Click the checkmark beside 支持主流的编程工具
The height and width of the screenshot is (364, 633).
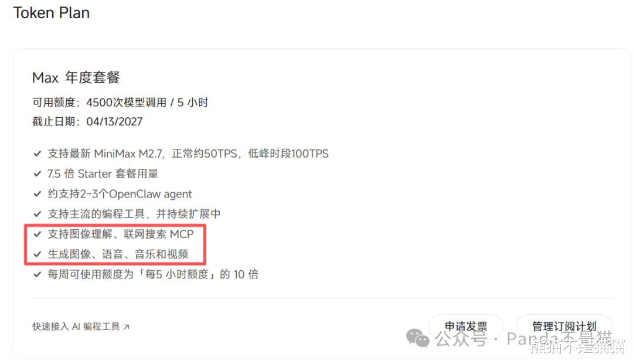pos(38,214)
